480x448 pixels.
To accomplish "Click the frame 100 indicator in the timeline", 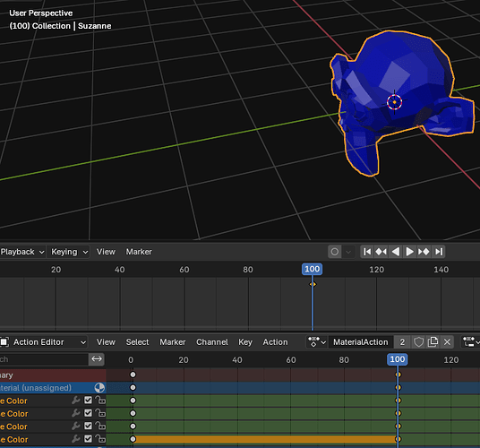I will coord(312,269).
